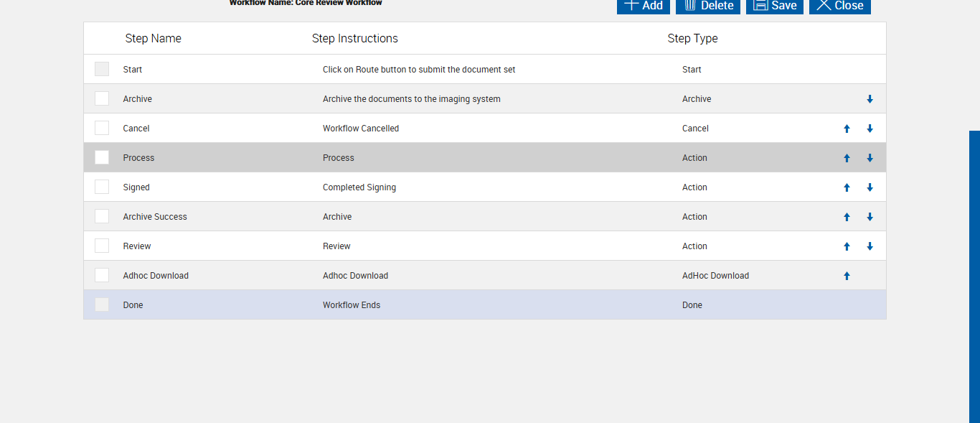
Task: Move the Signed step up
Action: click(x=847, y=187)
